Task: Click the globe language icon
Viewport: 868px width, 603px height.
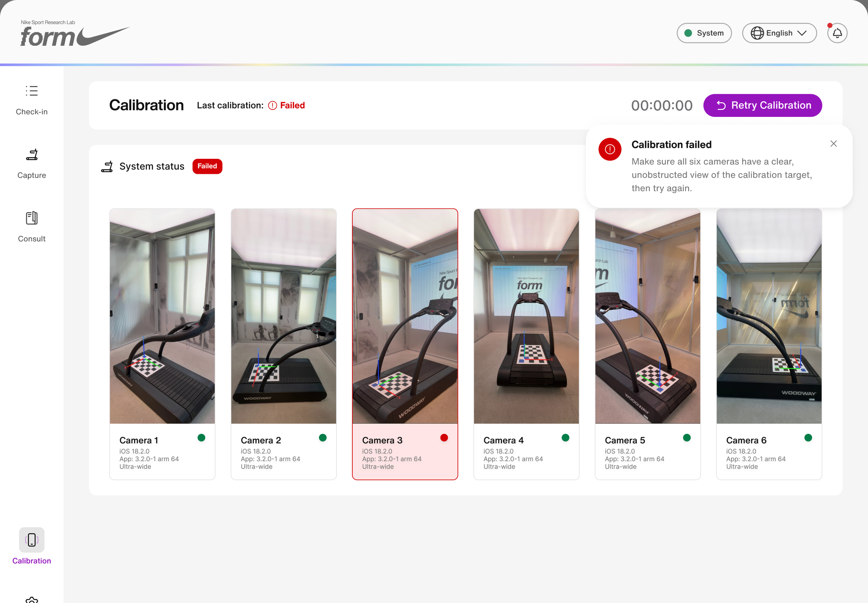Action: point(757,33)
